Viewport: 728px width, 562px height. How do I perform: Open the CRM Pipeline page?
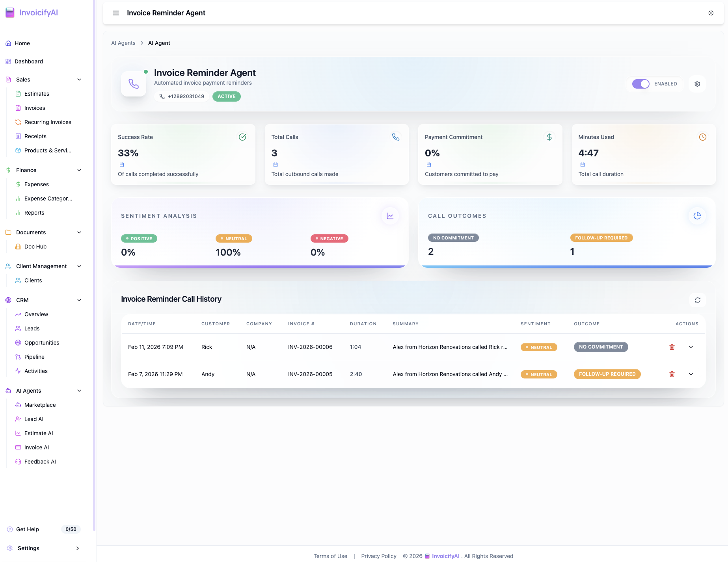coord(34,357)
